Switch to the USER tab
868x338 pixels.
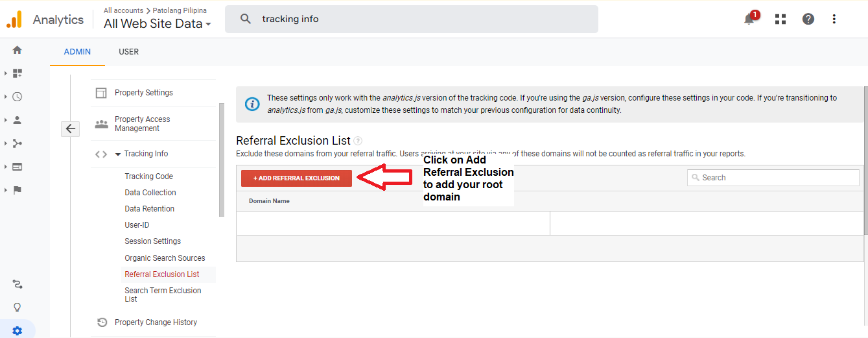click(x=128, y=52)
